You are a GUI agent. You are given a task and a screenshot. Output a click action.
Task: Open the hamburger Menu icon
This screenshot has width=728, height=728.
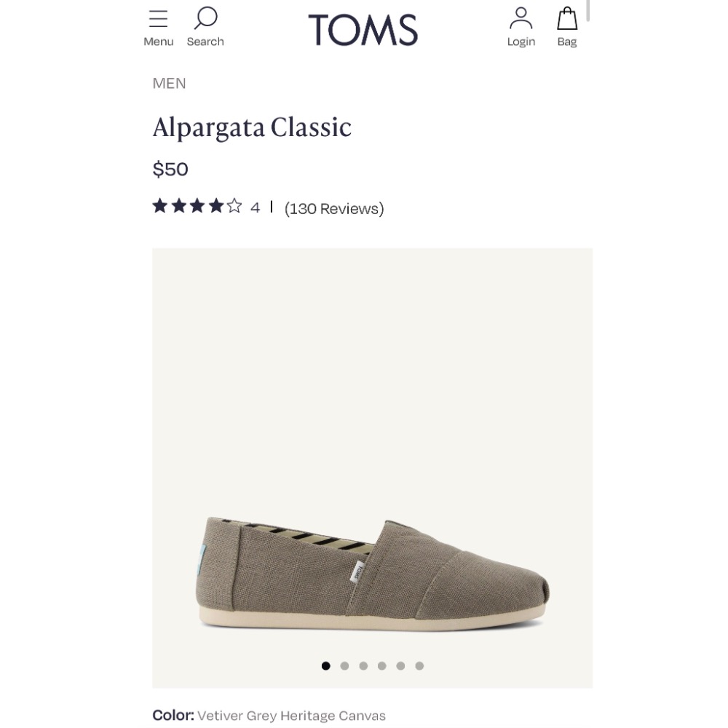[x=158, y=19]
